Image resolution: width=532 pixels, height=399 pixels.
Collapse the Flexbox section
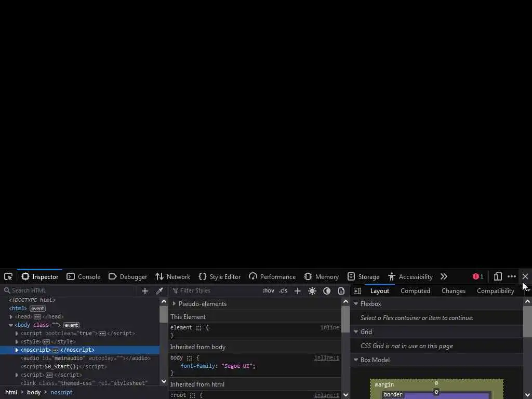coord(356,303)
